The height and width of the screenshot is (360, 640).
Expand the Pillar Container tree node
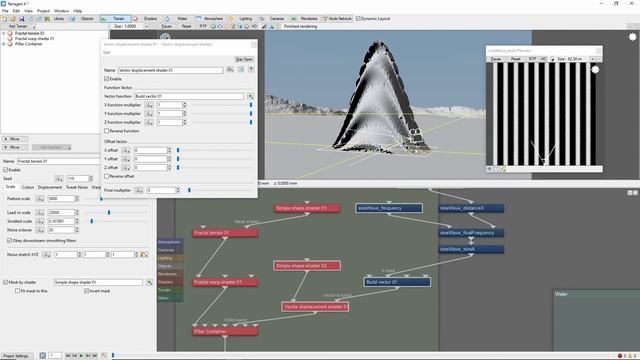(4, 44)
